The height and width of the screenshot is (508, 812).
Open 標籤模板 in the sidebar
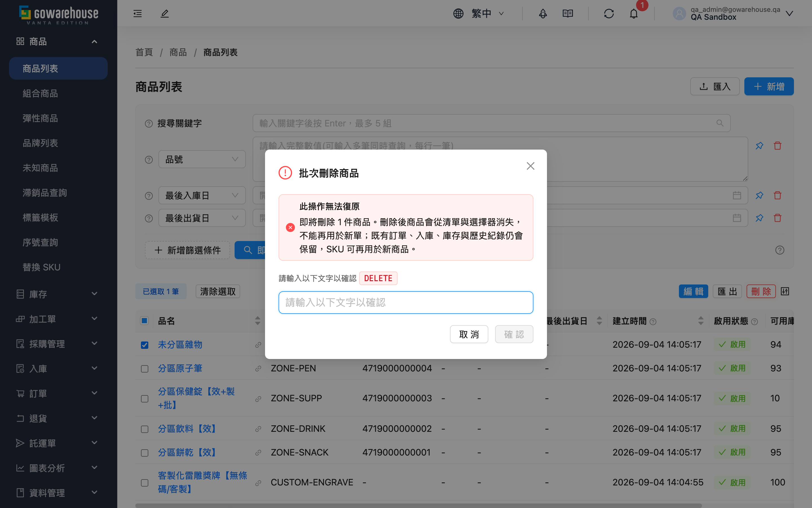click(58, 218)
